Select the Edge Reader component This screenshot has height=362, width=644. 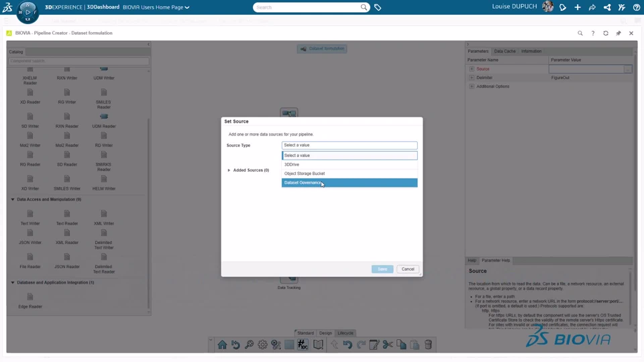[30, 301]
